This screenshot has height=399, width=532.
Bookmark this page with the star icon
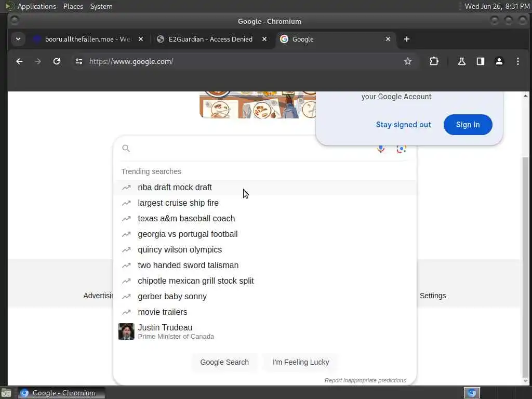(x=407, y=61)
